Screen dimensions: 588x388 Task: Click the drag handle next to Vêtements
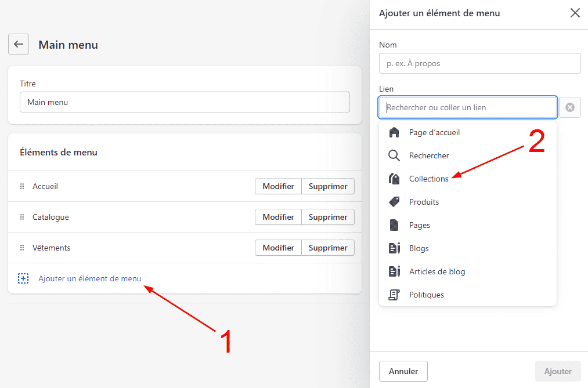(22, 248)
